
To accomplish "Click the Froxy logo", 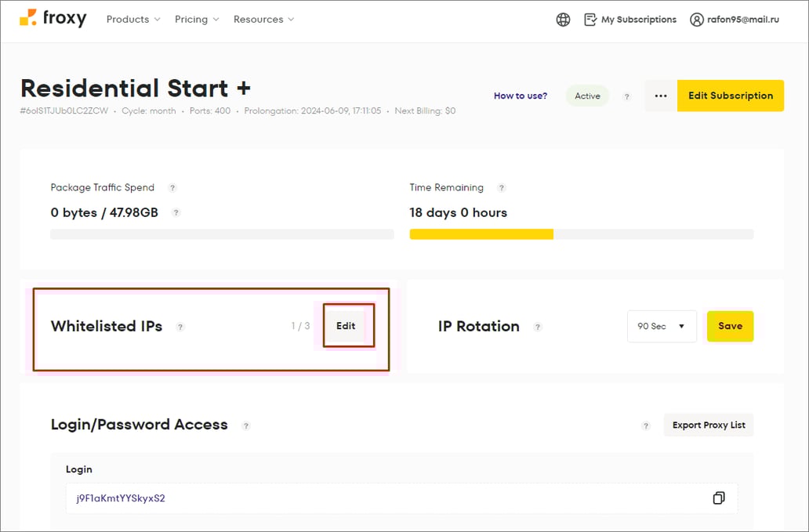I will [52, 19].
